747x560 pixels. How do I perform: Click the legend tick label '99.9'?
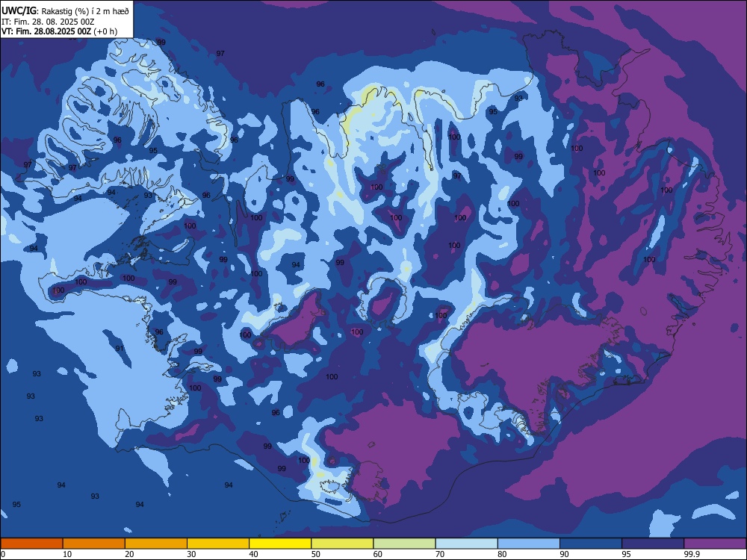[x=691, y=554]
